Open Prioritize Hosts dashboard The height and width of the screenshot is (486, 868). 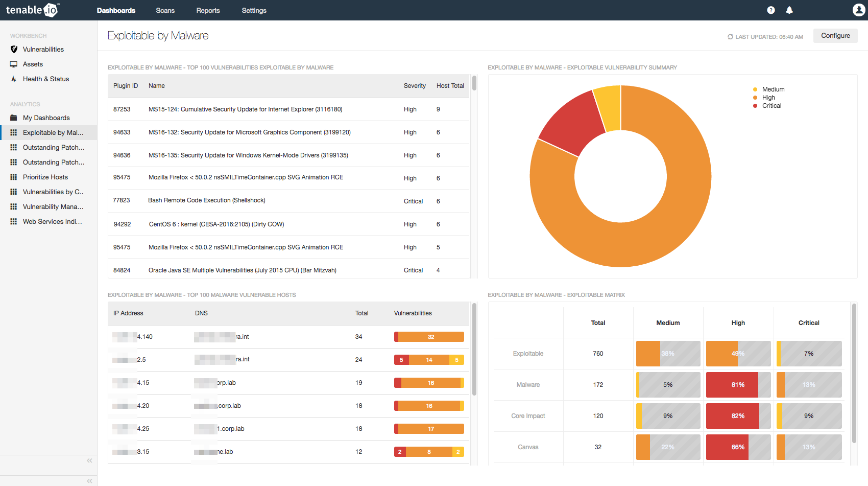(x=45, y=177)
